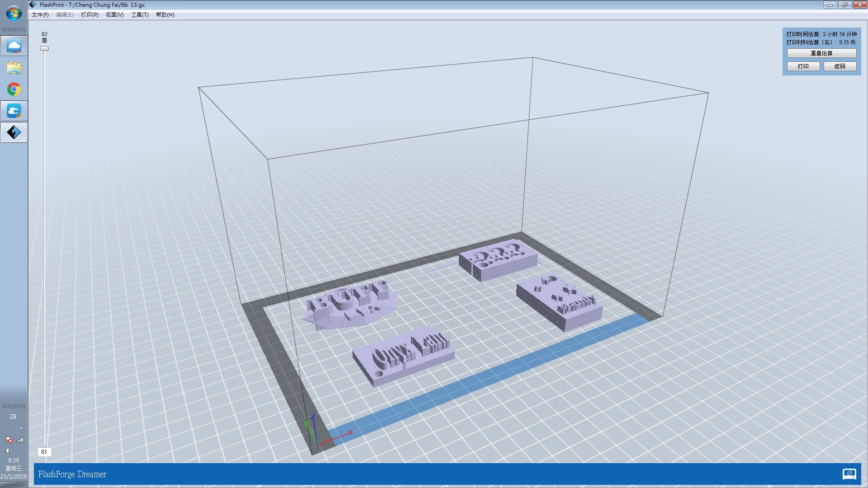
Task: Click the ZH language indicator
Action: click(13, 417)
